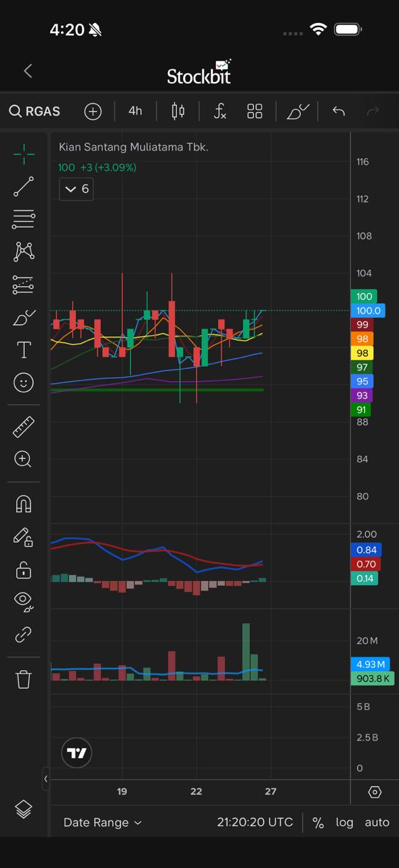
Task: Open the object tree layers icon
Action: [24, 809]
